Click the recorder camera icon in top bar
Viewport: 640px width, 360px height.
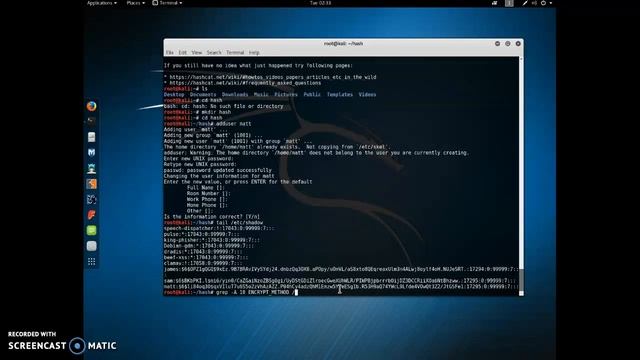(494, 3)
